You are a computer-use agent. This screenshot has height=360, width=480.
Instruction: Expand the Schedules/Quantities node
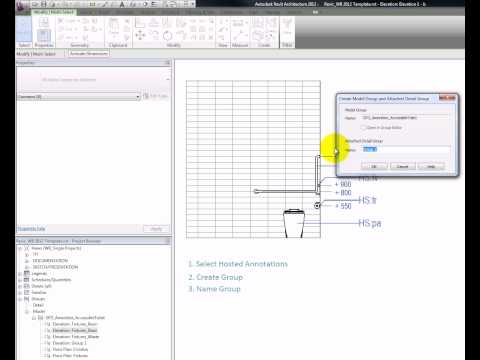(20, 280)
